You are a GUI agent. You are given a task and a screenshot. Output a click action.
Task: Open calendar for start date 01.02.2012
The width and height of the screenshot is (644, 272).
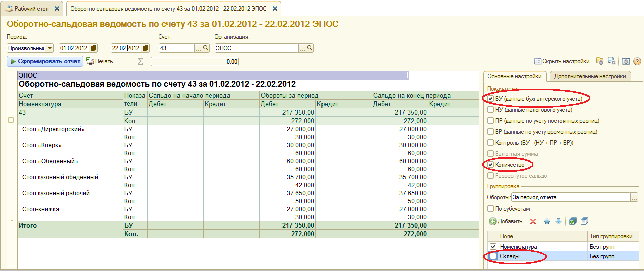[94, 48]
